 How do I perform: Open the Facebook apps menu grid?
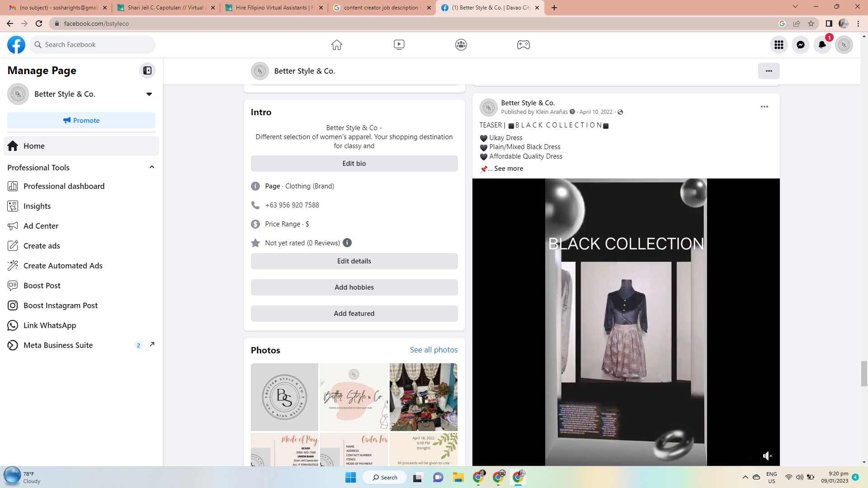pos(778,45)
